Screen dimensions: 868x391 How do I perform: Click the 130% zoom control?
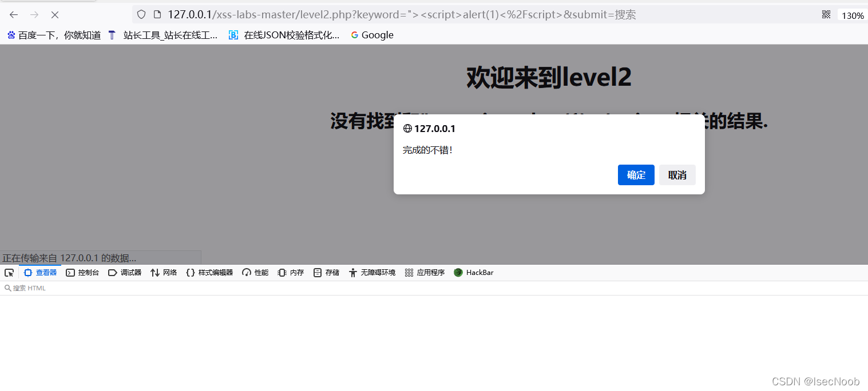click(x=852, y=15)
